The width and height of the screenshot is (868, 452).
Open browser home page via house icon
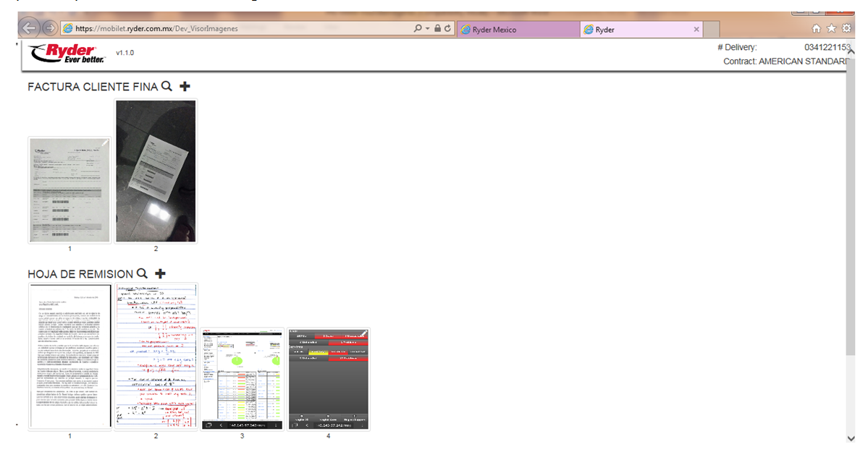tap(817, 29)
